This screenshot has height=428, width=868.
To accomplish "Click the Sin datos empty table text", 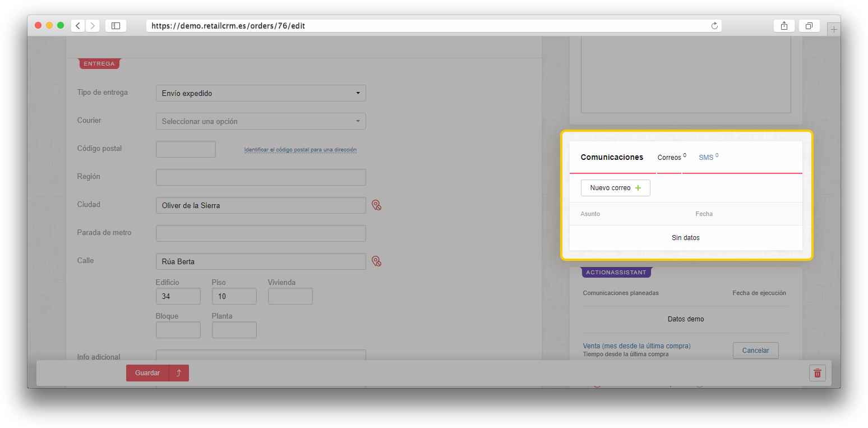I will (x=686, y=238).
